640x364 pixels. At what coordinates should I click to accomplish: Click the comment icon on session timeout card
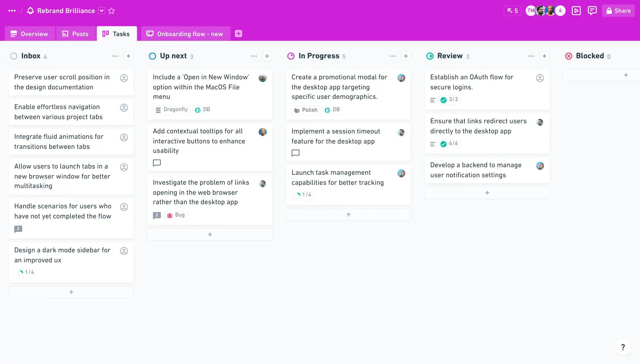295,153
